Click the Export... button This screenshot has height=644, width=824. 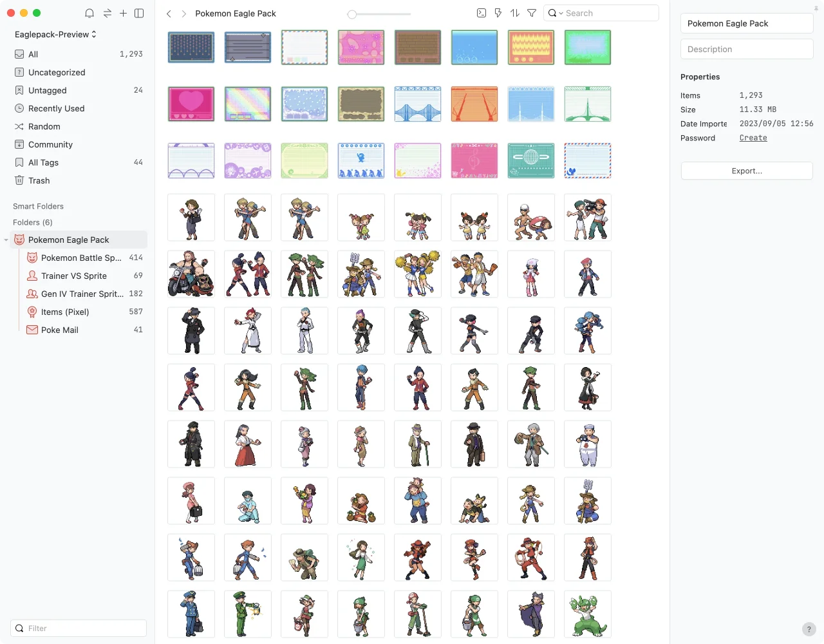coord(747,171)
